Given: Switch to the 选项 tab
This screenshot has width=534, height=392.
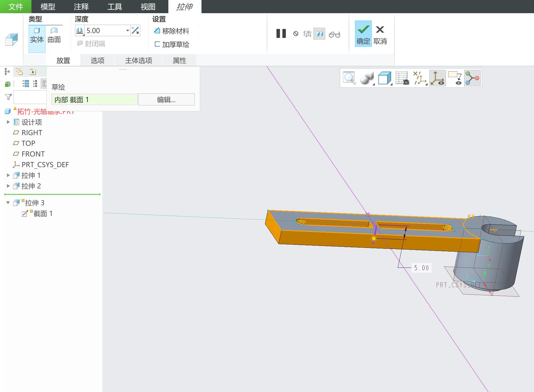Looking at the screenshot, I should 97,61.
